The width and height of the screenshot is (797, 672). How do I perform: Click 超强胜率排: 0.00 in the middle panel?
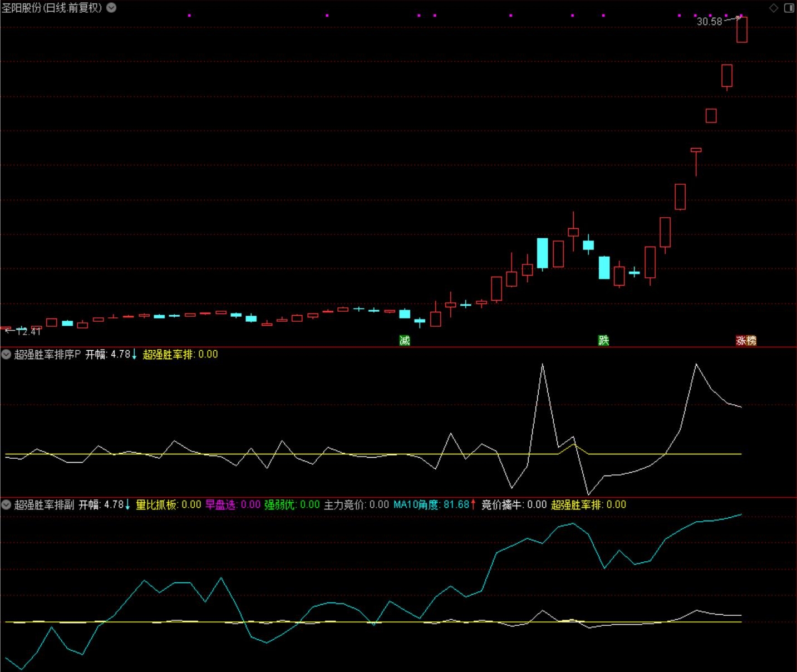(x=180, y=354)
